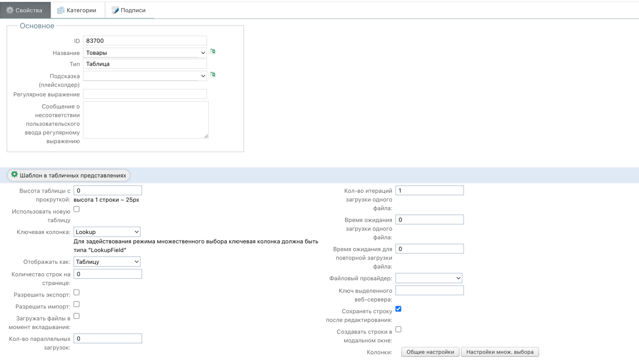This screenshot has height=364, width=639.
Task: Open the Файловый провайдер dropdown
Action: 429,278
